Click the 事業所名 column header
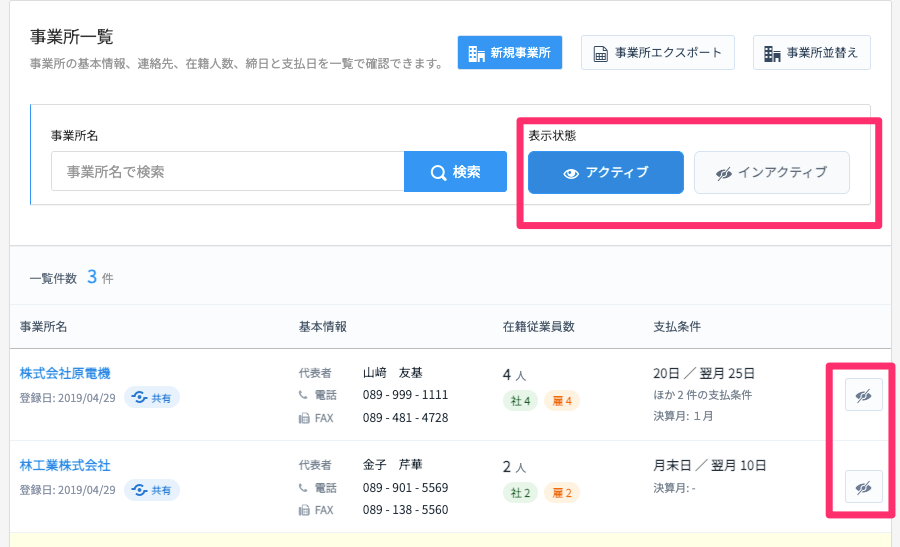This screenshot has width=900, height=547. (43, 327)
